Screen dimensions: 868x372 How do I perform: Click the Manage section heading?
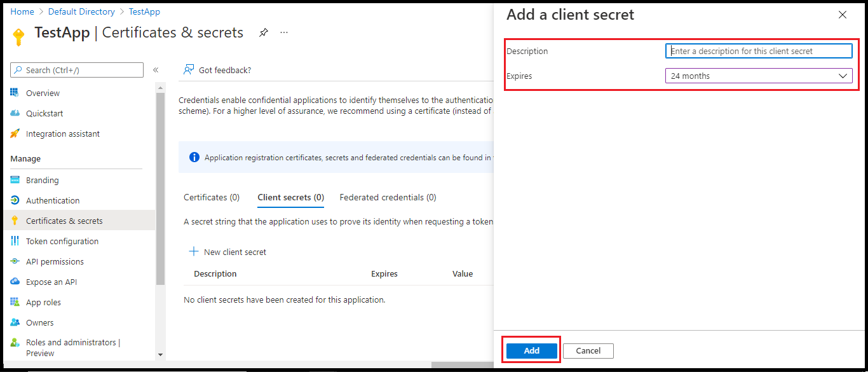coord(25,158)
